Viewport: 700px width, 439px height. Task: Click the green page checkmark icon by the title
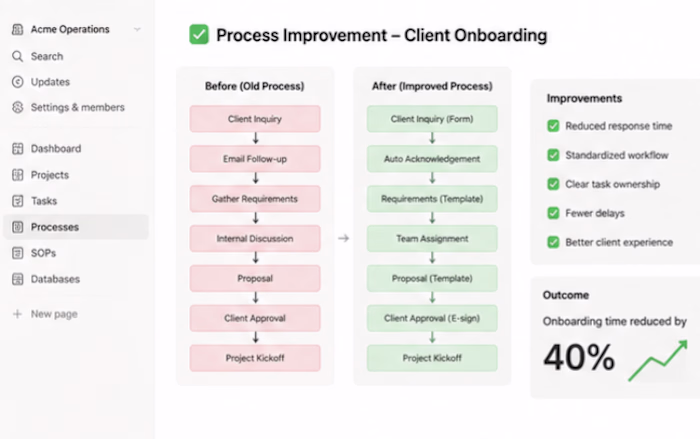pos(199,34)
